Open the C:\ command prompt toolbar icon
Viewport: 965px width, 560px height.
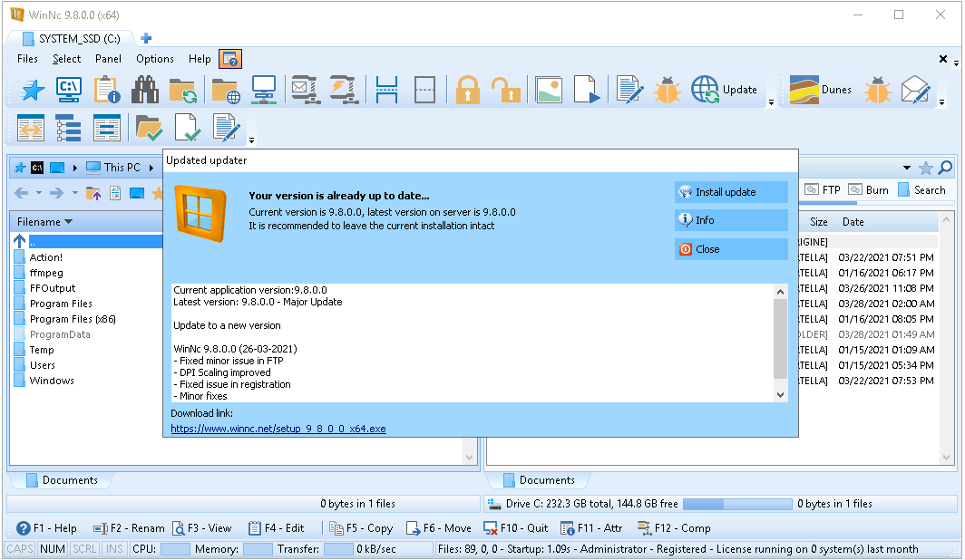(69, 90)
